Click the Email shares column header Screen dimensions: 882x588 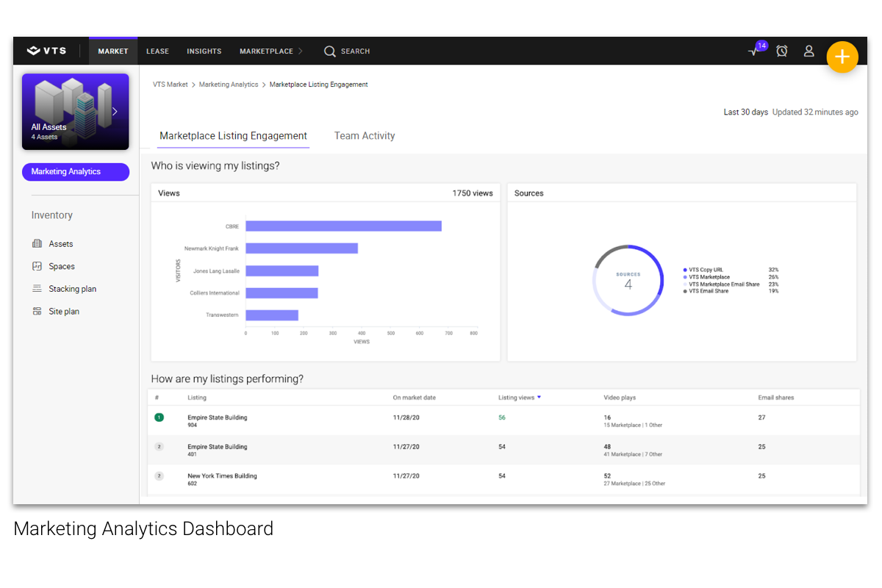point(776,398)
